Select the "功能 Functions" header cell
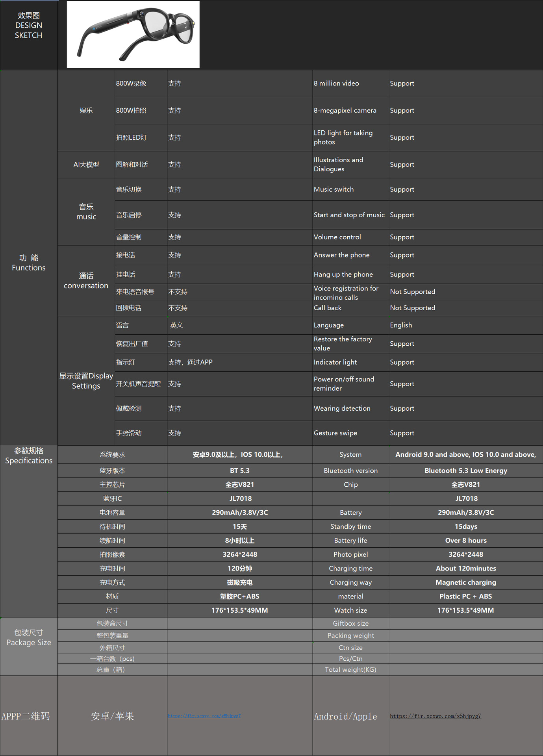 click(29, 263)
